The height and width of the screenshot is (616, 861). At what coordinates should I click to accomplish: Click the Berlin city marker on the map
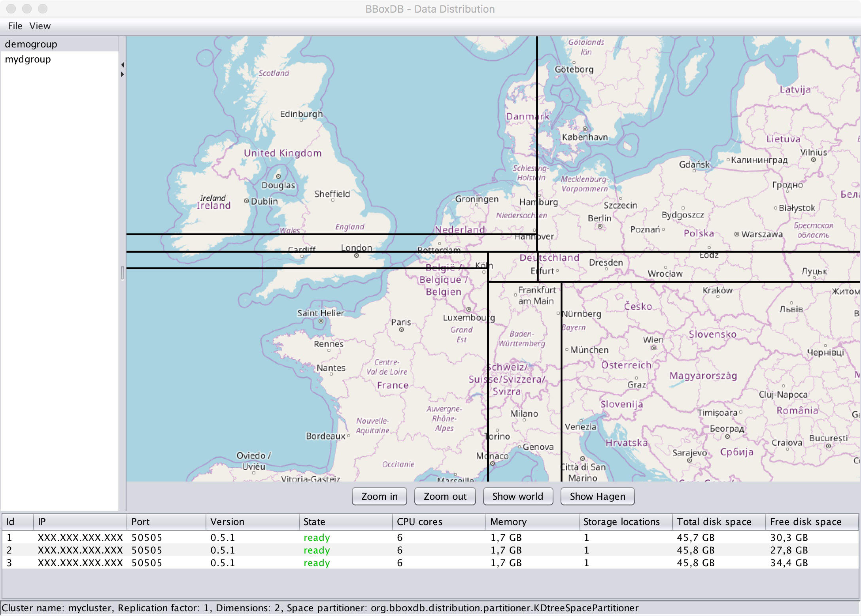600,226
